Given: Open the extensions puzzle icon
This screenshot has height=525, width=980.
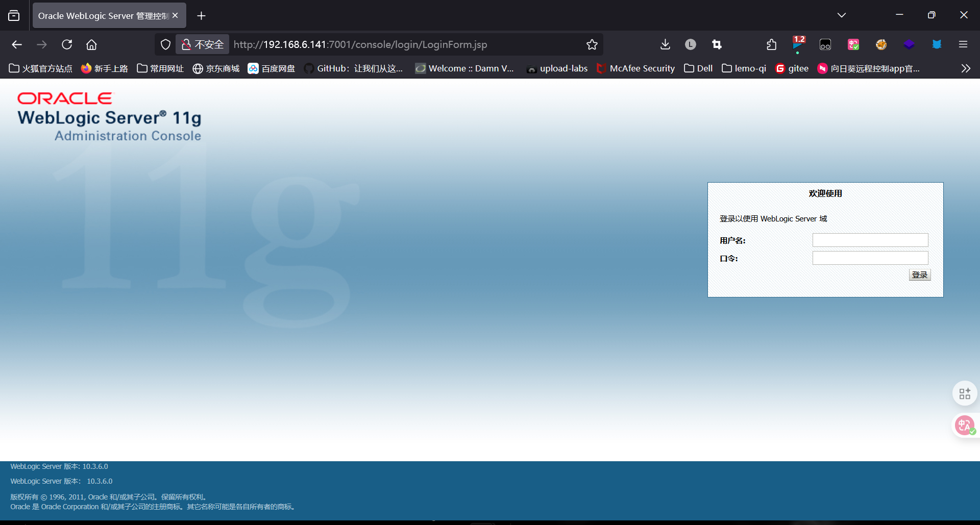Looking at the screenshot, I should coord(771,44).
